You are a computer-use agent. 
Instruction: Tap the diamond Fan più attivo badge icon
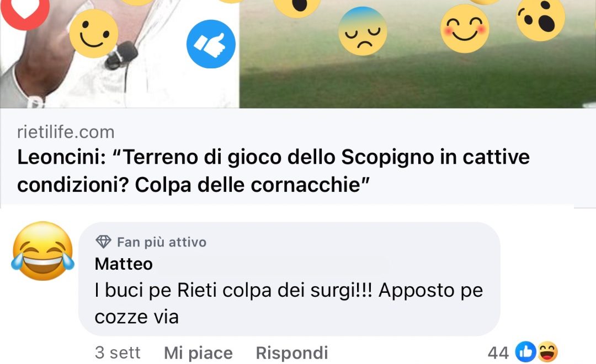(103, 242)
